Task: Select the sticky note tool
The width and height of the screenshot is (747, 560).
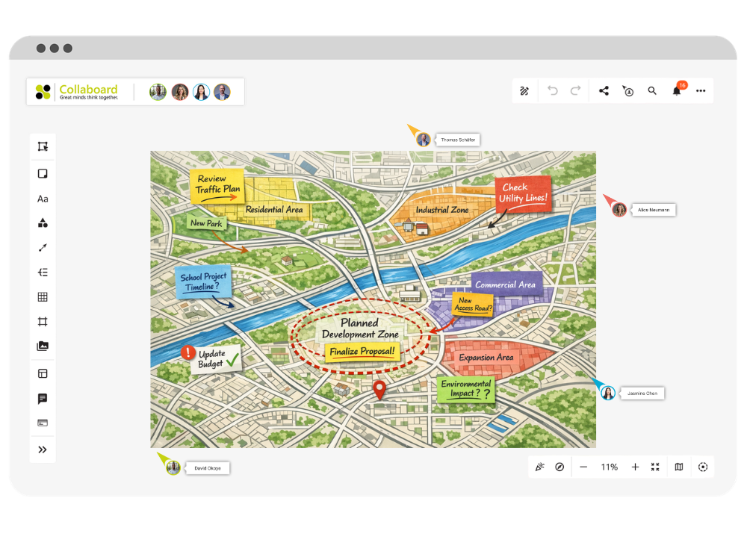Action: [43, 173]
